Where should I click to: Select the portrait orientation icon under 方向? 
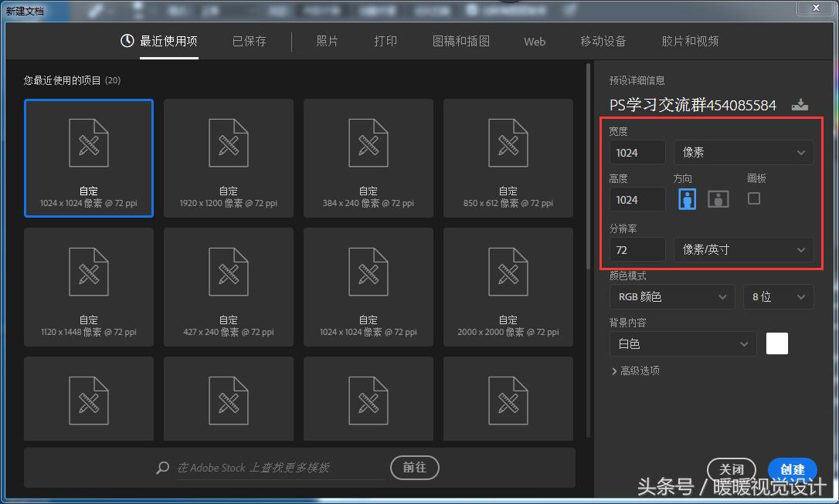687,198
